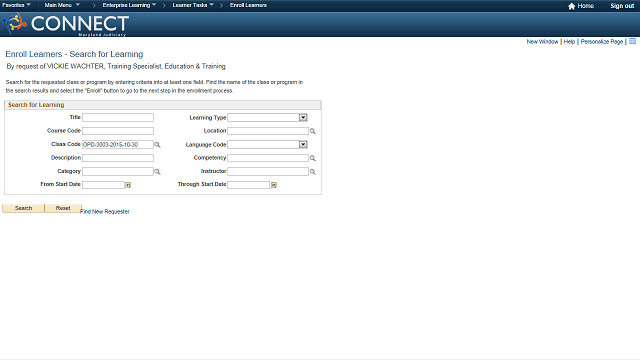
Task: Select the Enroll Learners breadcrumb
Action: tap(248, 5)
